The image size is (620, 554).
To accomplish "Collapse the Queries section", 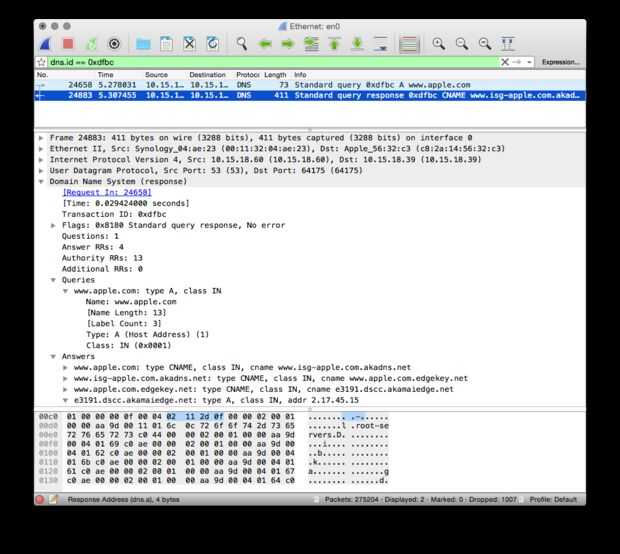I will point(53,280).
